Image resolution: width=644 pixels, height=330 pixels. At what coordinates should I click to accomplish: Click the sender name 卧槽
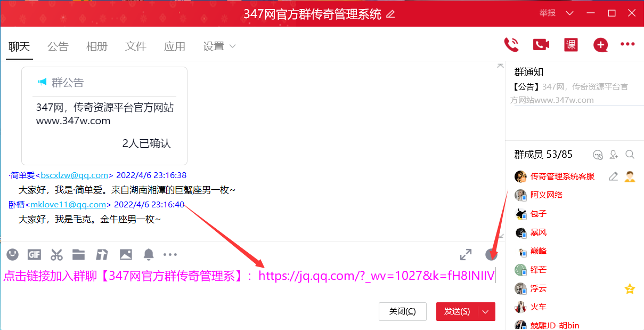pos(17,205)
